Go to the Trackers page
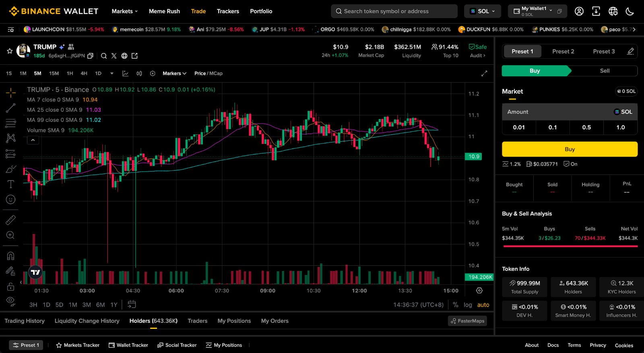This screenshot has width=644, height=353. (x=228, y=11)
